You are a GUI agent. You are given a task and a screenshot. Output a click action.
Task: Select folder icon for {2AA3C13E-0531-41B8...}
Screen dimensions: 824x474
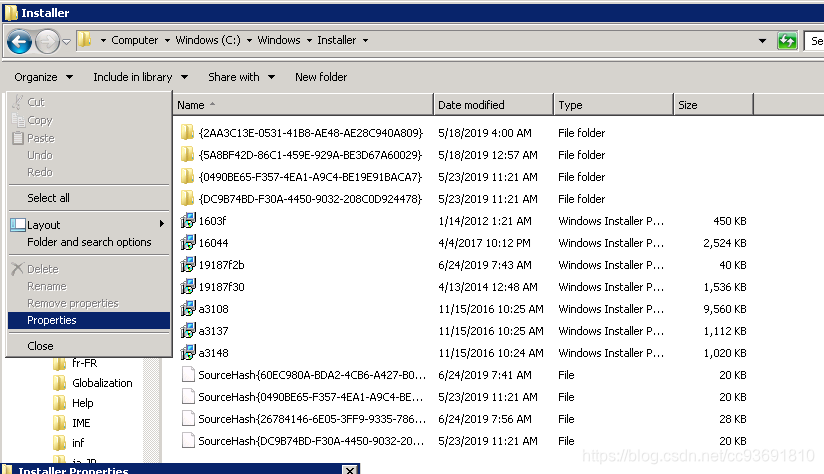click(188, 132)
